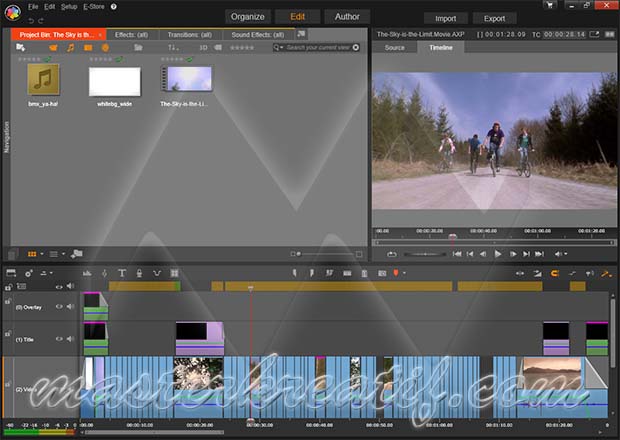Click the group-by folder icon in the library toolbar
The image size is (620, 440).
(138, 47)
